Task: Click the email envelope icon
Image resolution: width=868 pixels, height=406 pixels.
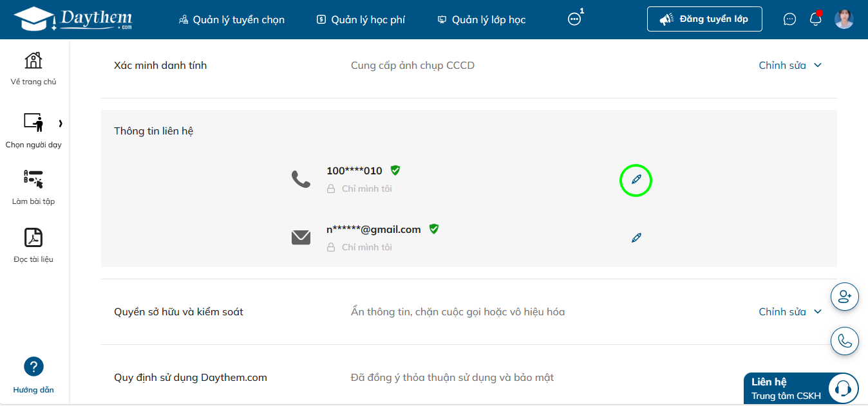Action: [x=301, y=237]
